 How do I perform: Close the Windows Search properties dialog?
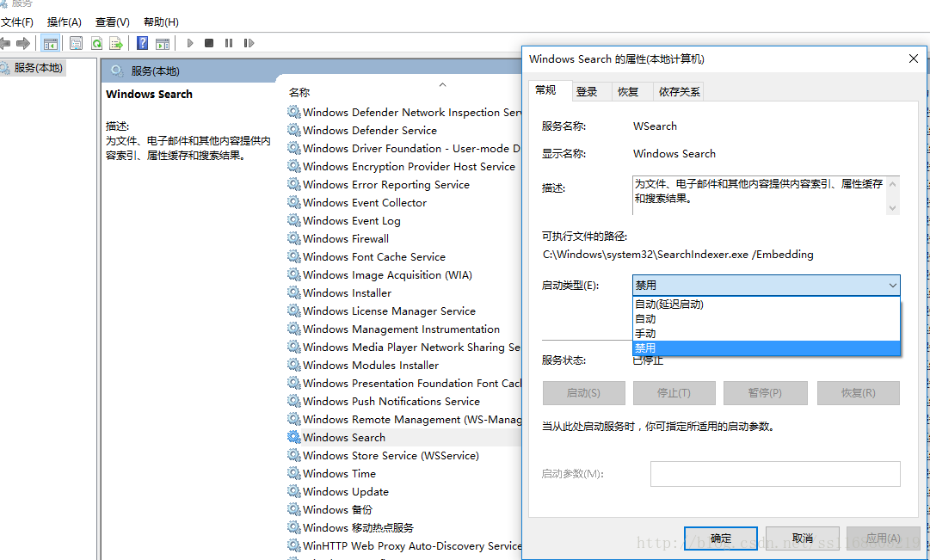pos(914,58)
